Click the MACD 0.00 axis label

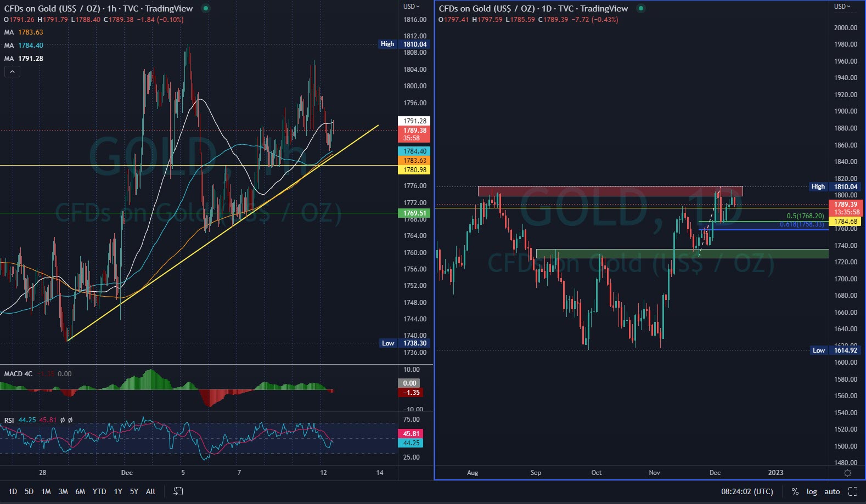410,383
